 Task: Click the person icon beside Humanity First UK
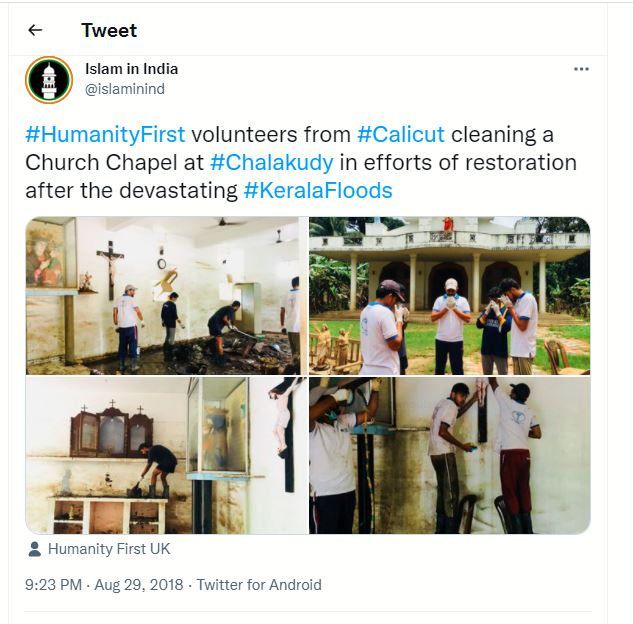click(x=35, y=549)
